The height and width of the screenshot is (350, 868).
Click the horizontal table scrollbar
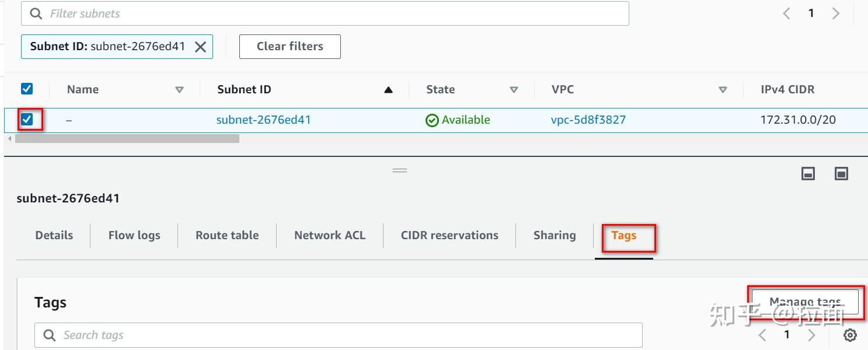127,139
